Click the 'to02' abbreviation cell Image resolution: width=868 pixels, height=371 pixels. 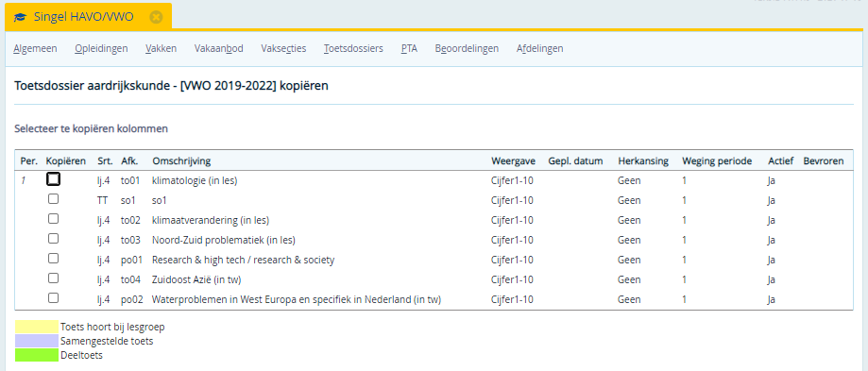pos(130,220)
